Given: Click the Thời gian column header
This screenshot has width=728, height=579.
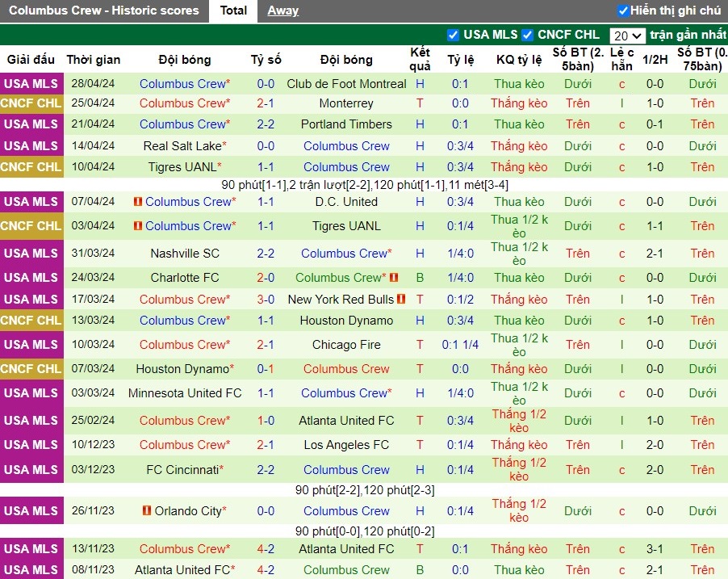Looking at the screenshot, I should [94, 60].
